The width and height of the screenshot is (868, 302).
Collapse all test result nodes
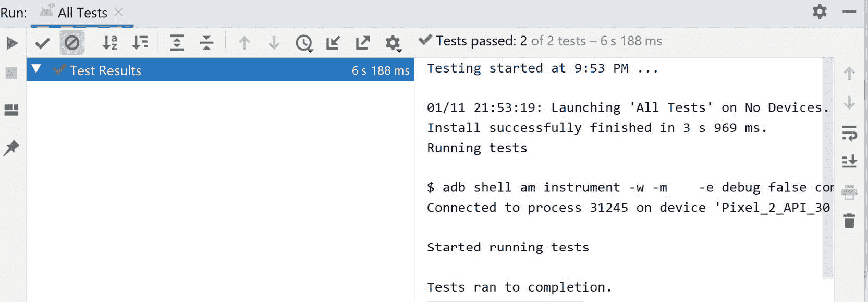pos(206,43)
